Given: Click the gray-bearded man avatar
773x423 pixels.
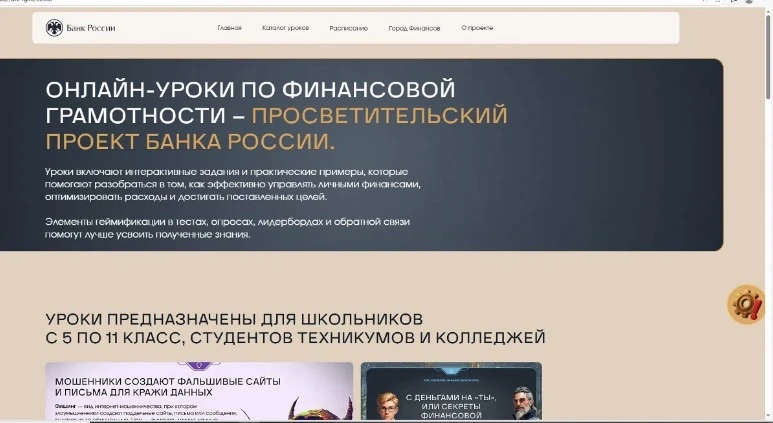Looking at the screenshot, I should (523, 403).
